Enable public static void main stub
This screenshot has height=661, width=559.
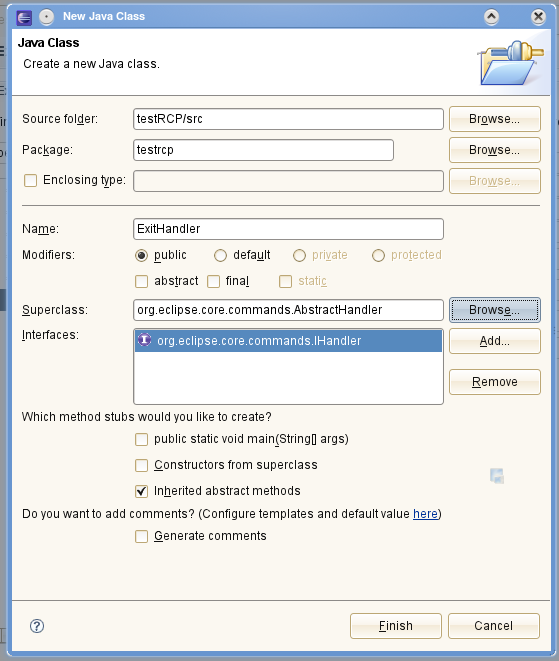click(141, 439)
